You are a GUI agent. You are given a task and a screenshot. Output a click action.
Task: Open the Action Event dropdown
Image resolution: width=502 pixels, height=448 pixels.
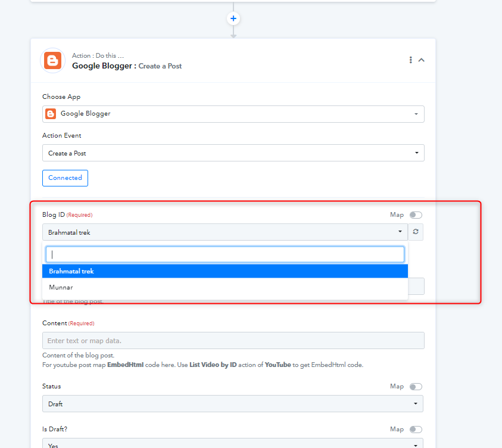[x=233, y=153]
